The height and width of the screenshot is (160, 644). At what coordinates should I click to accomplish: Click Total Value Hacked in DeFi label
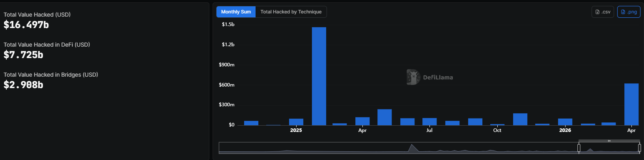(47, 45)
